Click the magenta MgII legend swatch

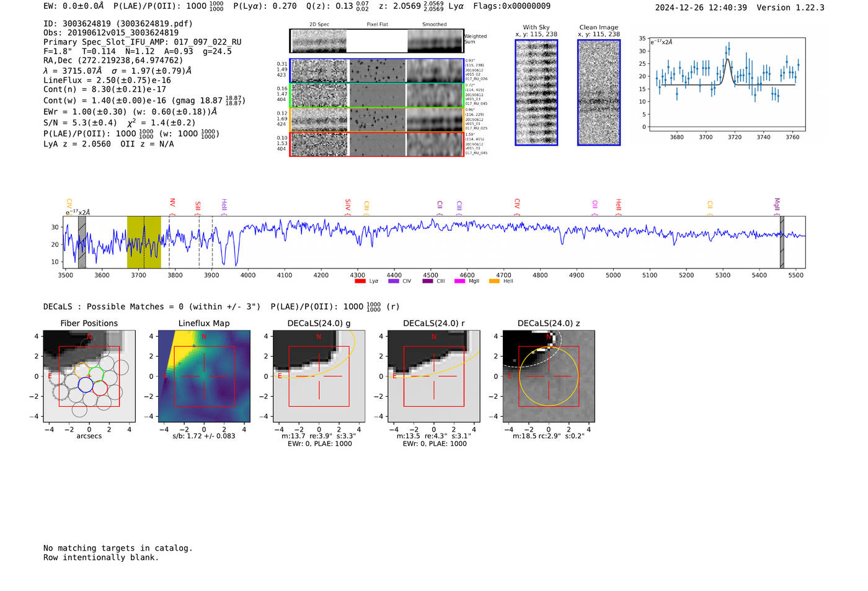[460, 281]
